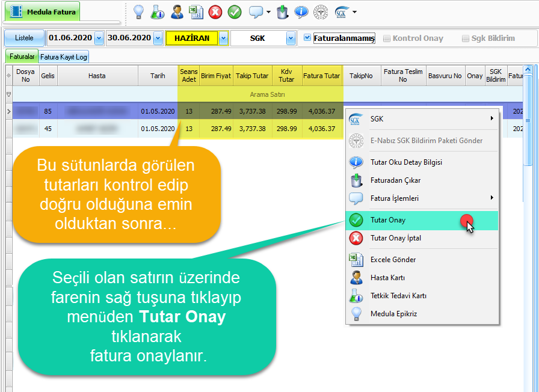Click the patient card person toolbar icon
Viewport: 539px width, 392px height.
[x=177, y=12]
